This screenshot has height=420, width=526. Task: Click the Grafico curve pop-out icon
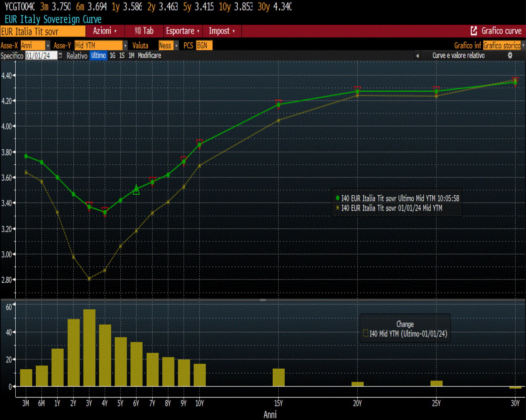click(474, 31)
